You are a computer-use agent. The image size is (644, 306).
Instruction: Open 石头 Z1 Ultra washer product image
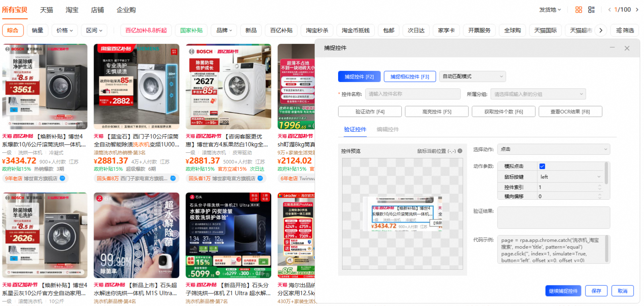pos(228,235)
